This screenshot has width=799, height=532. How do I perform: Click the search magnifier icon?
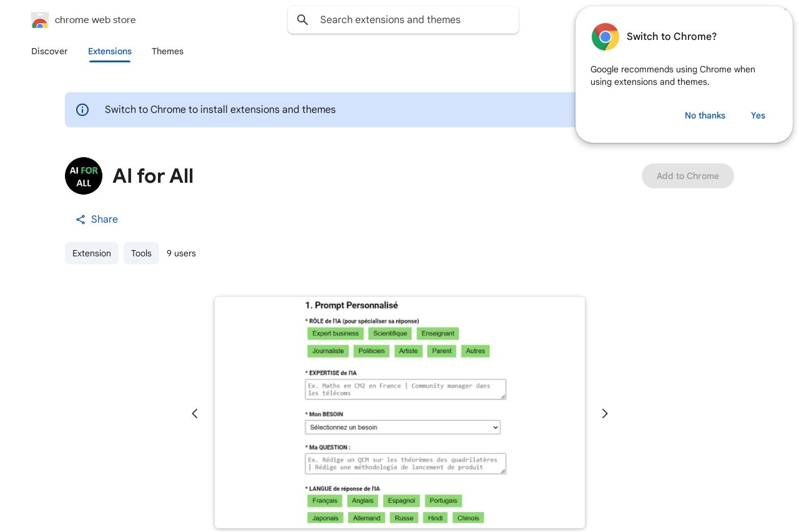pyautogui.click(x=303, y=20)
